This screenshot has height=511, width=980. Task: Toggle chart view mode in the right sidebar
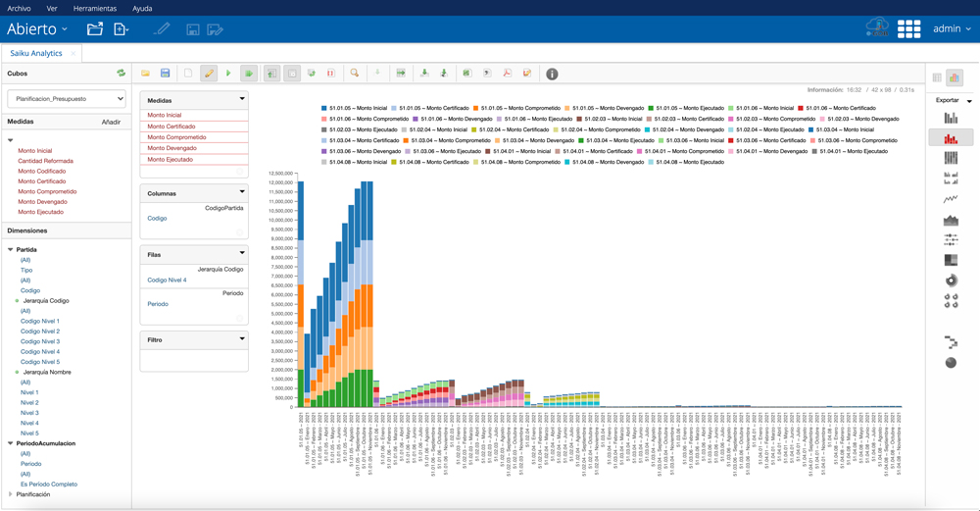click(x=954, y=77)
